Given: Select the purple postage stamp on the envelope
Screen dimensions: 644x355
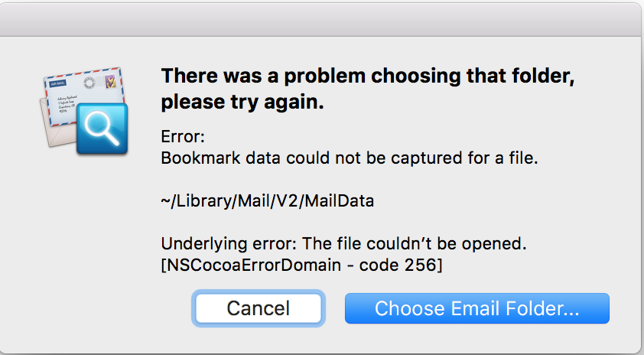Looking at the screenshot, I should pyautogui.click(x=110, y=81).
